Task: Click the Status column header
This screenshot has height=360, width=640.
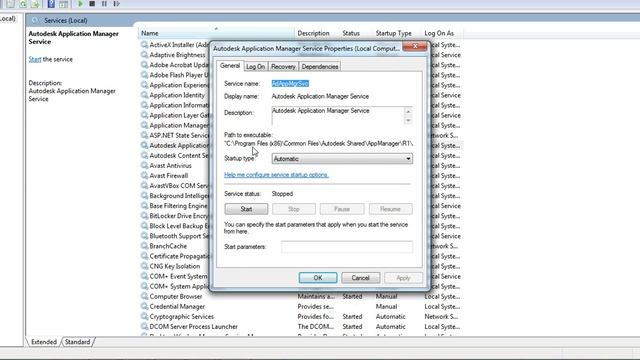Action: click(x=351, y=33)
